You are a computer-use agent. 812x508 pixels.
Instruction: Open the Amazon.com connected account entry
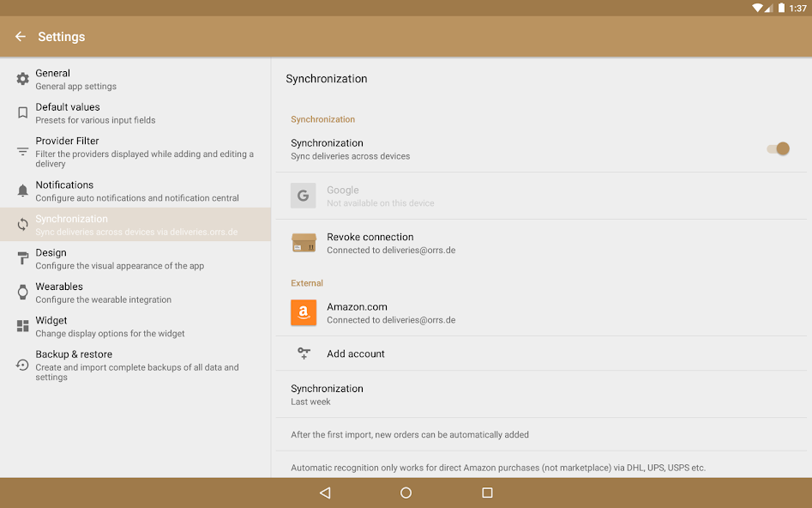[391, 313]
